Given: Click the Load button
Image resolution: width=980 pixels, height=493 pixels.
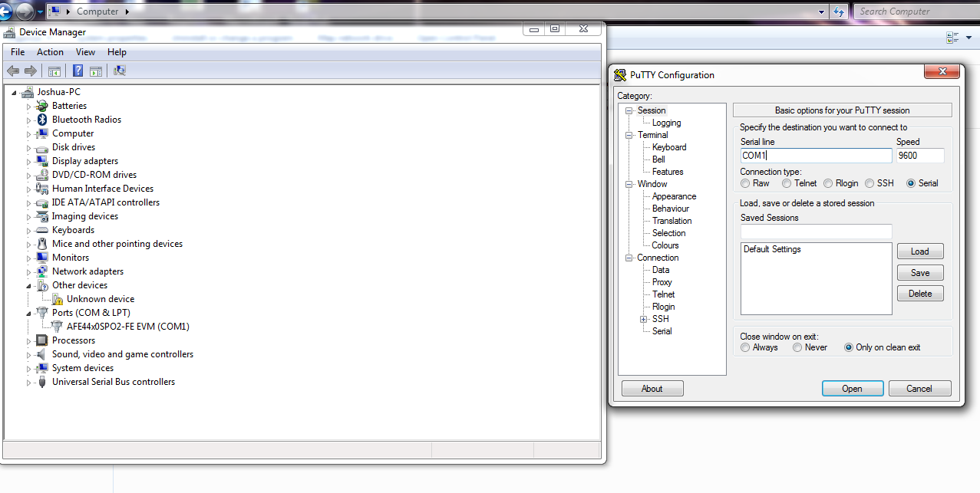Looking at the screenshot, I should coord(920,251).
